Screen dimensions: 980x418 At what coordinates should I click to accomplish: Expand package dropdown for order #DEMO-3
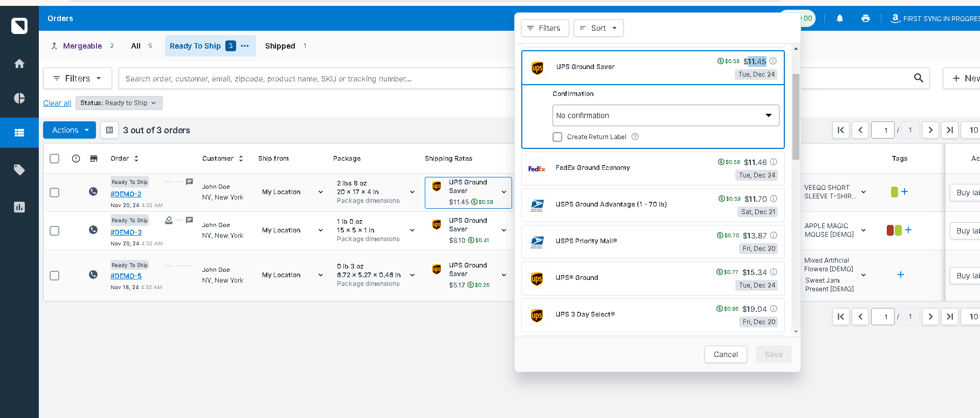pyautogui.click(x=412, y=230)
